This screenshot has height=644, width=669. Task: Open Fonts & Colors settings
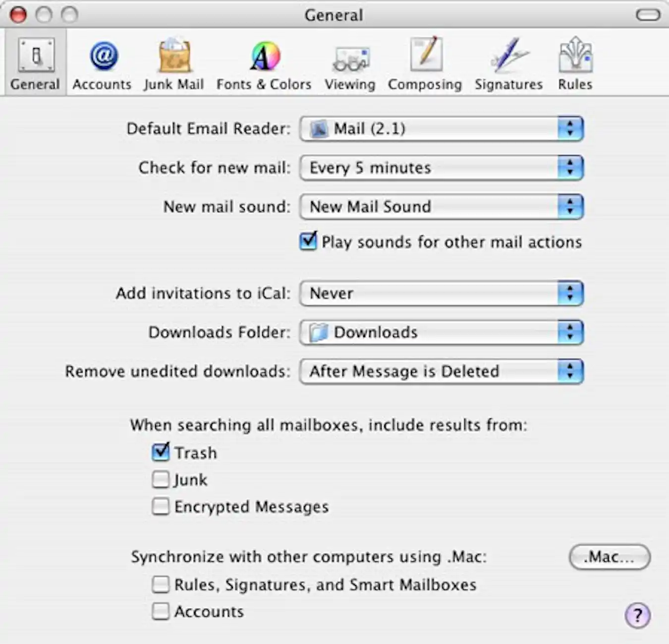coord(263,62)
